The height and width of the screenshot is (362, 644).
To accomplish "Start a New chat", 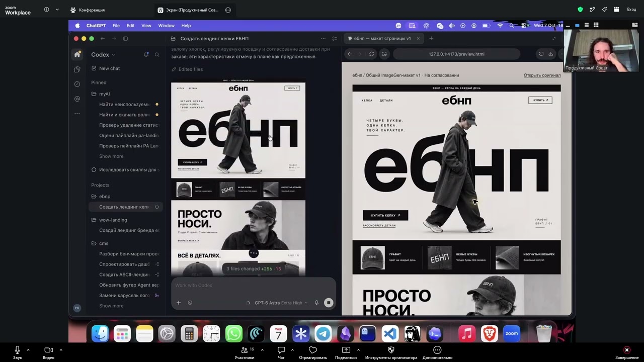I will (x=109, y=68).
